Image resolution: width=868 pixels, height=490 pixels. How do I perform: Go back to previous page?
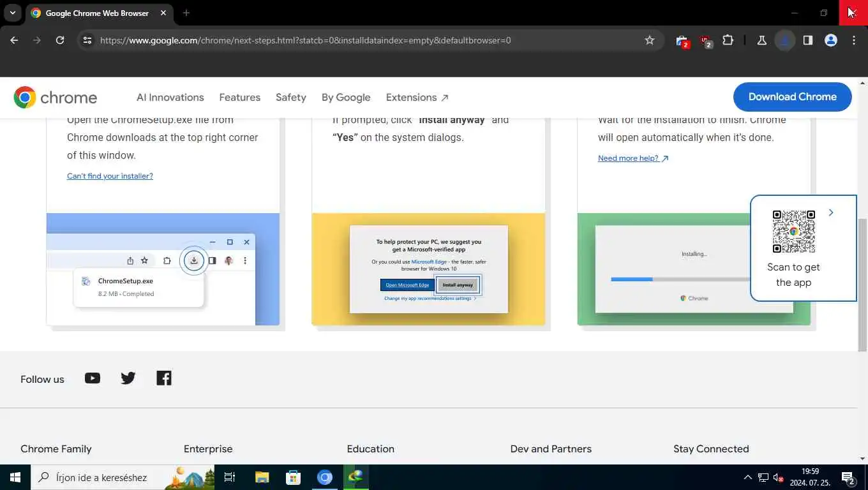pyautogui.click(x=14, y=40)
